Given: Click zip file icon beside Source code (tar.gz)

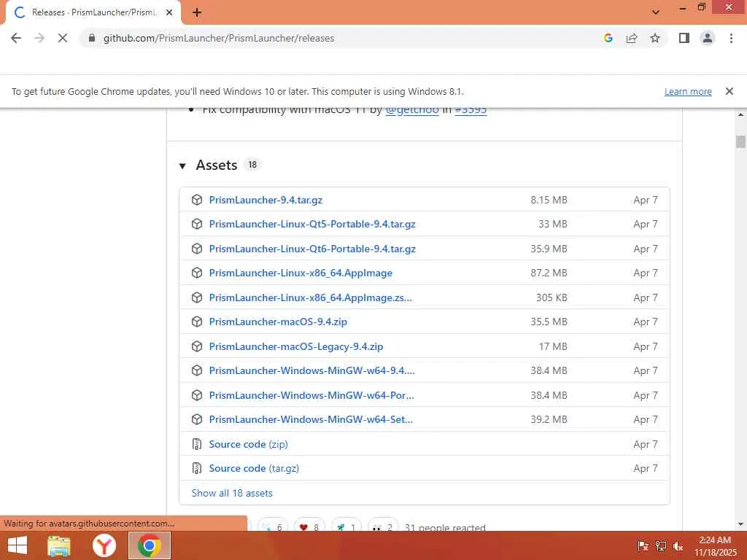Looking at the screenshot, I should (197, 469).
